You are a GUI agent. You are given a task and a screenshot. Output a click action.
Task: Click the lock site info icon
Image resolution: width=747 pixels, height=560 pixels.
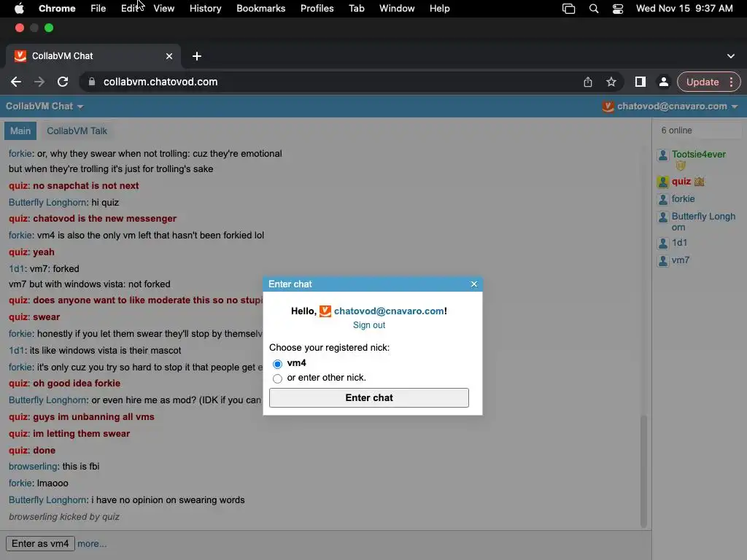tap(91, 82)
